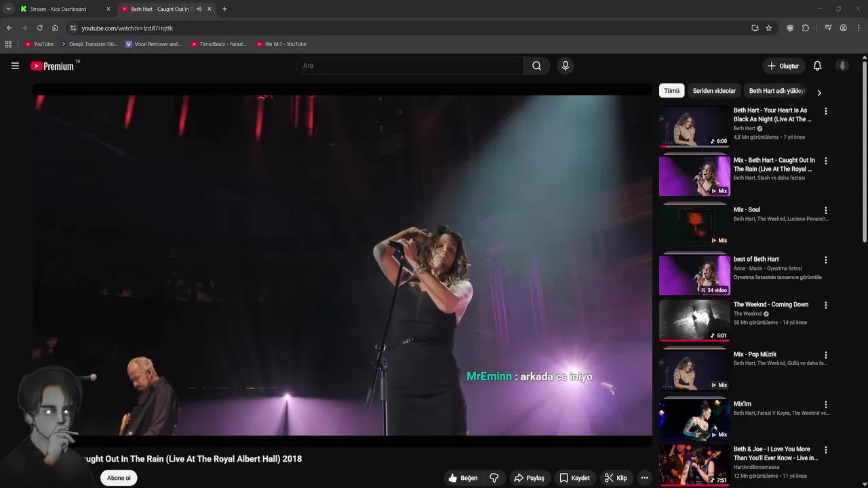Go to YouTube Premium home logo
The image size is (868, 488).
coord(53,66)
